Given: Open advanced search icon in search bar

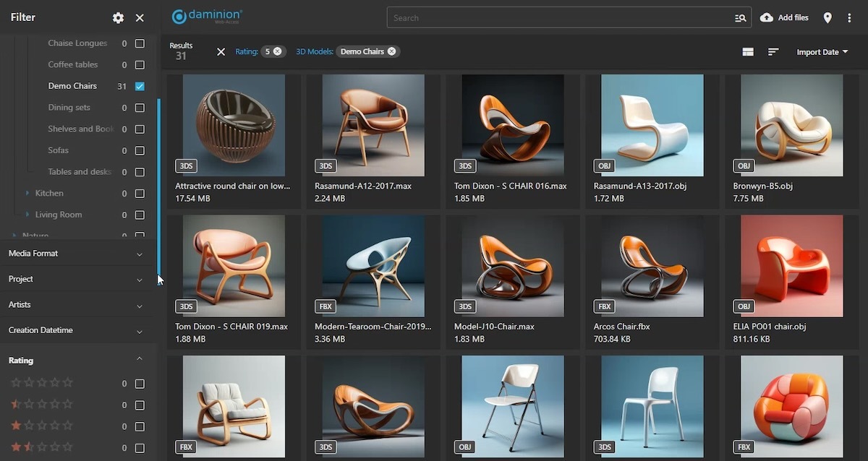Looking at the screenshot, I should coord(740,18).
